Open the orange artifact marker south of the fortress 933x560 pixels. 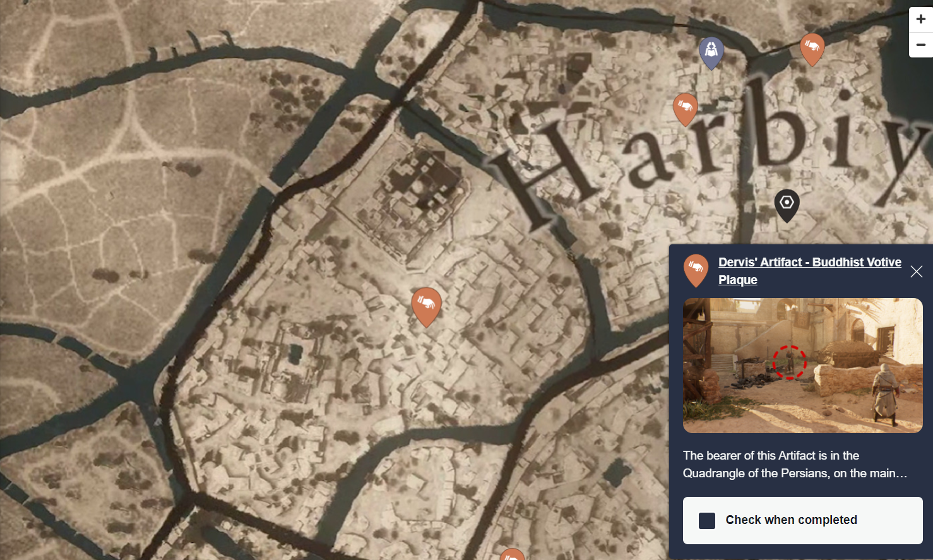click(x=426, y=307)
